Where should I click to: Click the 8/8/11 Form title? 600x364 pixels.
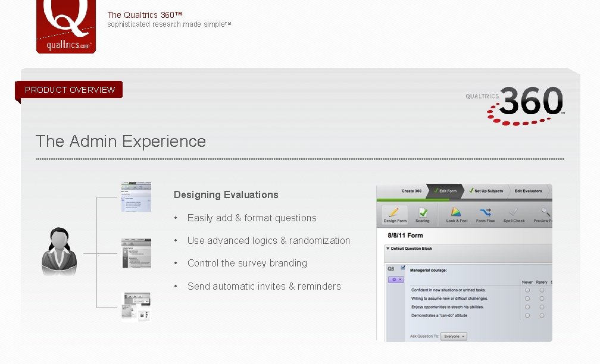(x=405, y=236)
